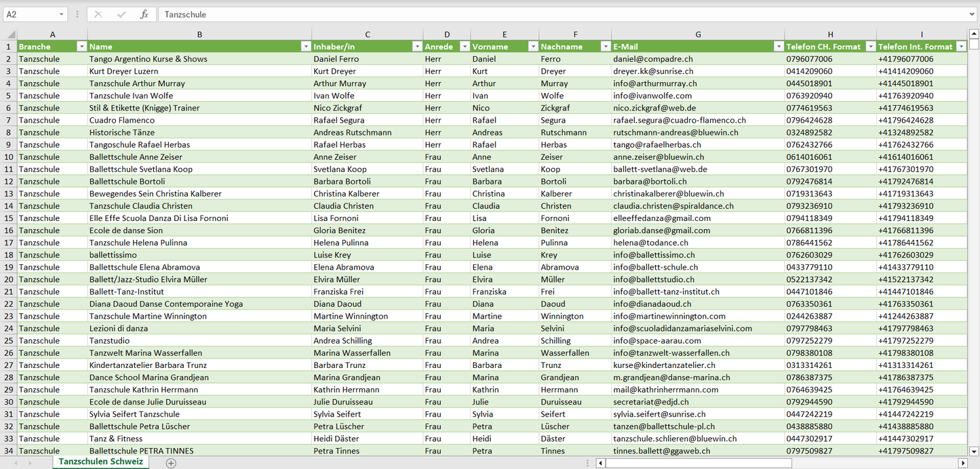The height and width of the screenshot is (469, 980).
Task: Select row 10 header
Action: point(9,157)
